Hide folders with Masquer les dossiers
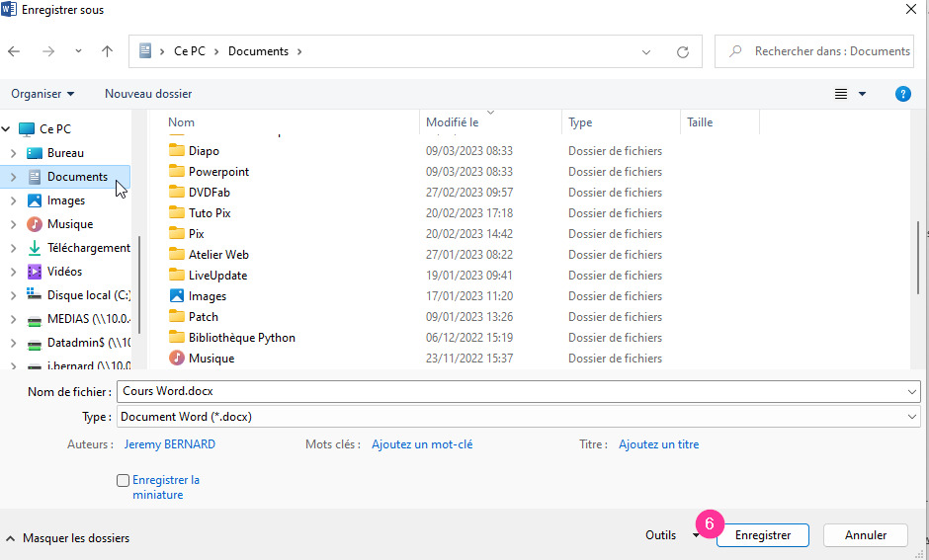The width and height of the screenshot is (929, 560). coord(67,538)
